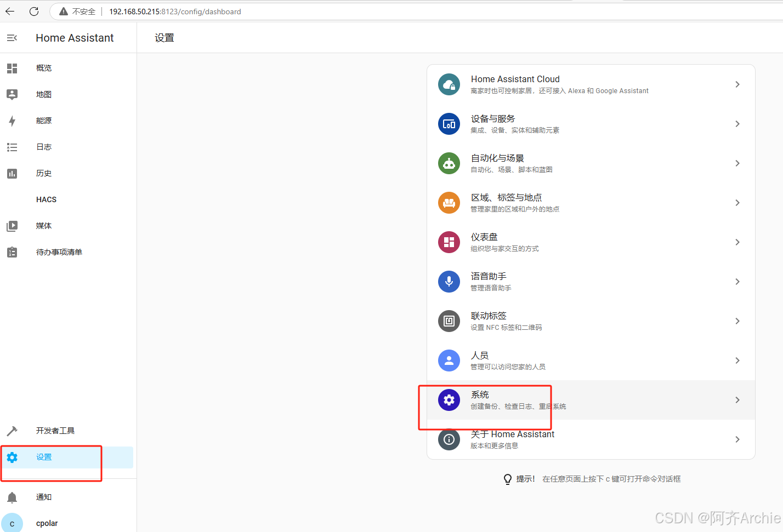The width and height of the screenshot is (783, 532).
Task: Click the Developer tools hammer icon
Action: click(x=12, y=431)
